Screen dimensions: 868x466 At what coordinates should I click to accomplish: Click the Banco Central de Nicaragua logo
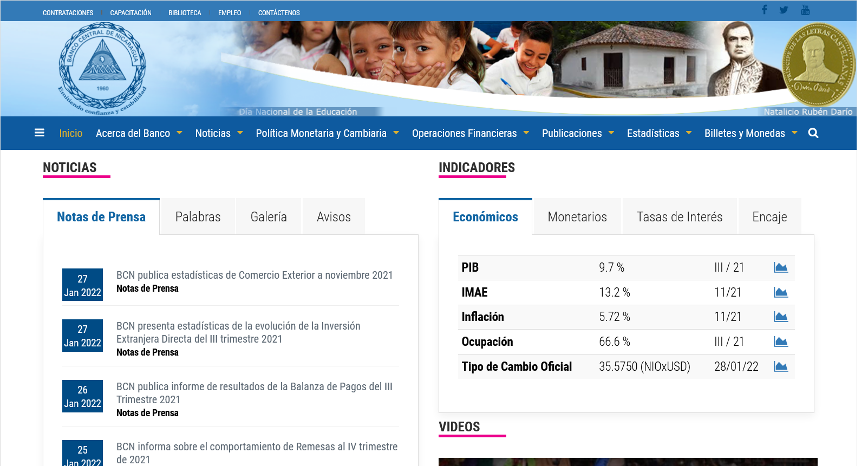pos(102,68)
